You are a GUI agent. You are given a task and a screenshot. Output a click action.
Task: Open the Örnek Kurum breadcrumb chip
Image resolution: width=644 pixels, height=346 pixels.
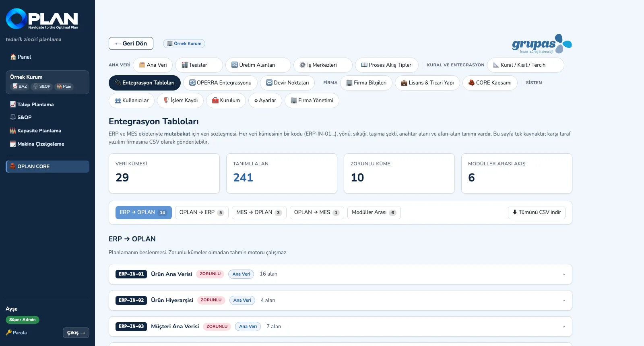[184, 43]
